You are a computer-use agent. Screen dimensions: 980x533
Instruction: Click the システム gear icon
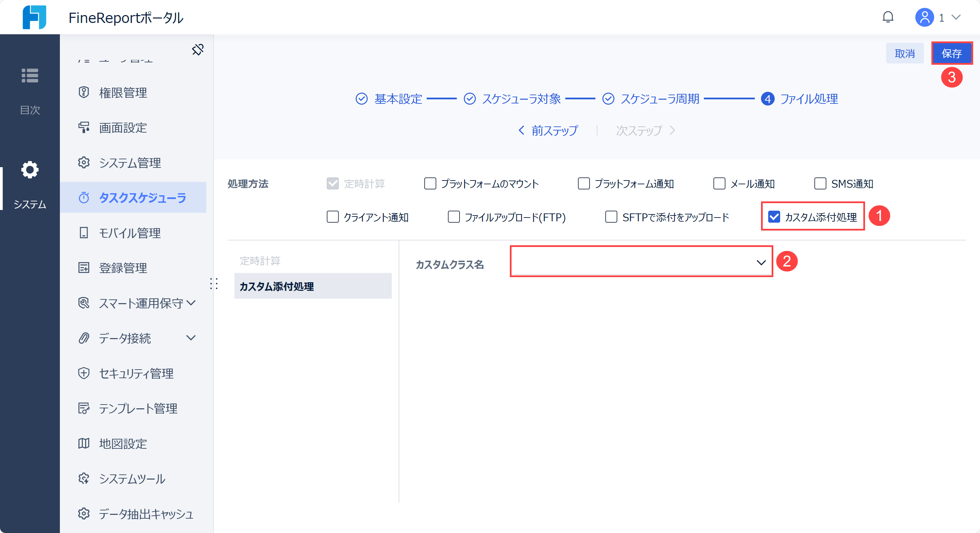(30, 170)
